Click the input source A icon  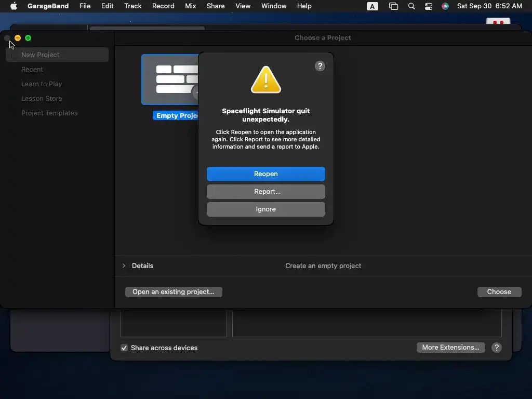(372, 6)
